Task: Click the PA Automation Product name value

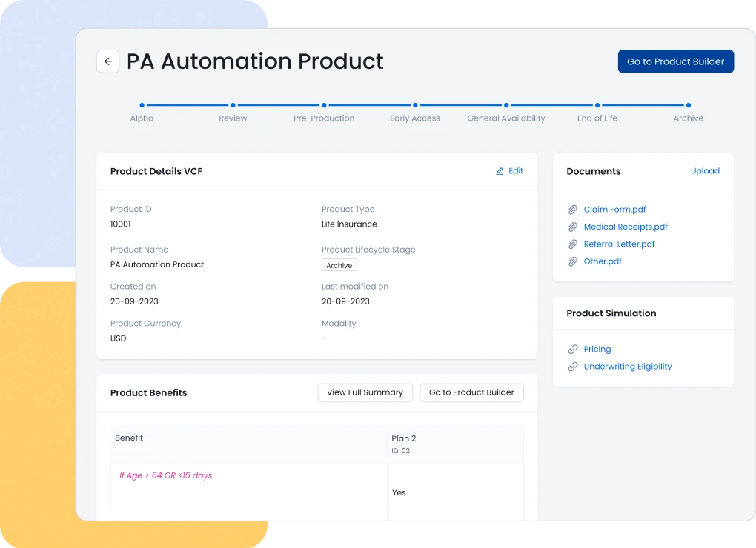Action: coord(156,264)
